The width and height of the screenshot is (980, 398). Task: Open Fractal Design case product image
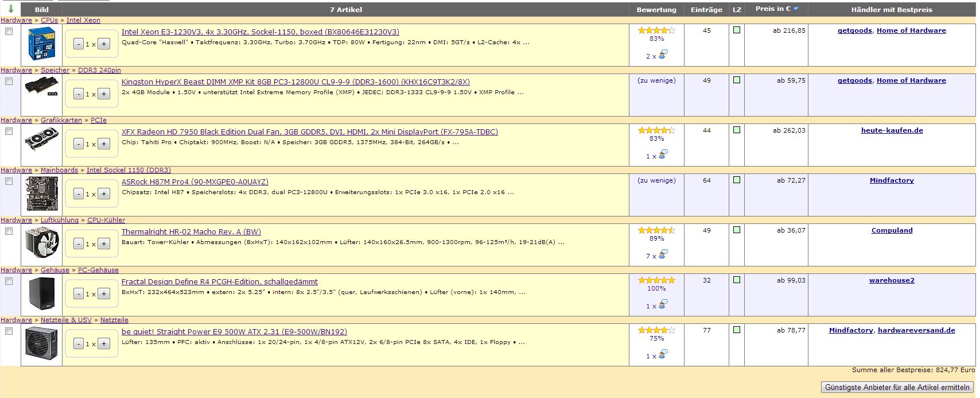(x=42, y=294)
